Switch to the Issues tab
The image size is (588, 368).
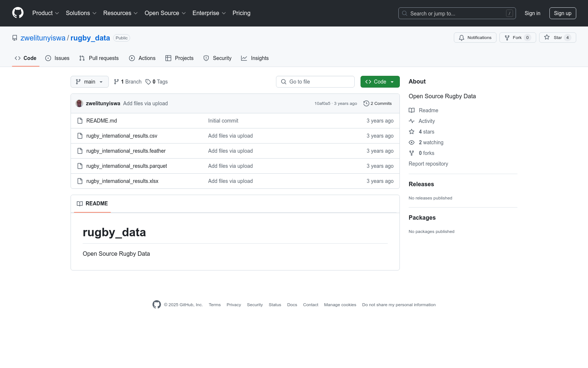pos(57,58)
